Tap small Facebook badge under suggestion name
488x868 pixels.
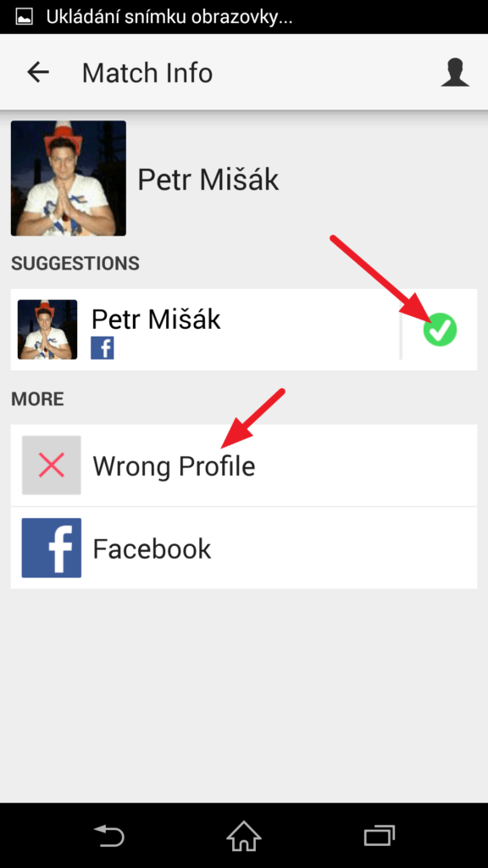tap(103, 348)
